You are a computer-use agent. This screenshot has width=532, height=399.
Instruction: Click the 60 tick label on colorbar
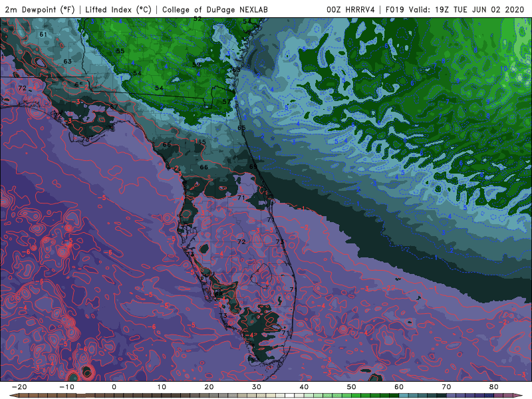click(399, 387)
